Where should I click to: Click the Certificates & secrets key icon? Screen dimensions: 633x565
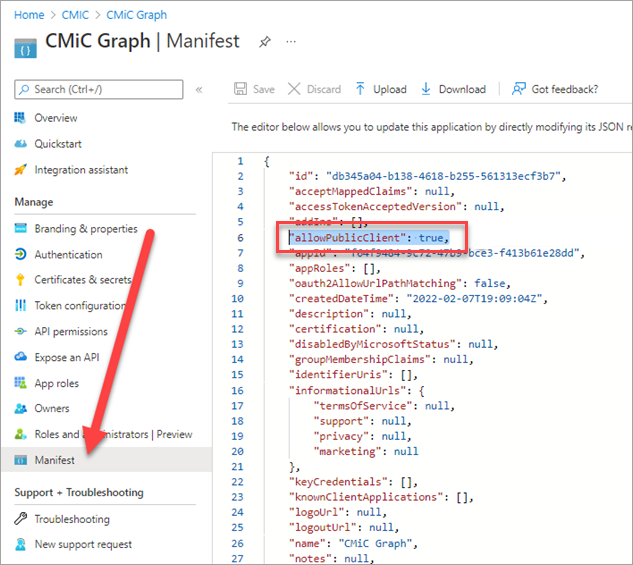click(20, 280)
